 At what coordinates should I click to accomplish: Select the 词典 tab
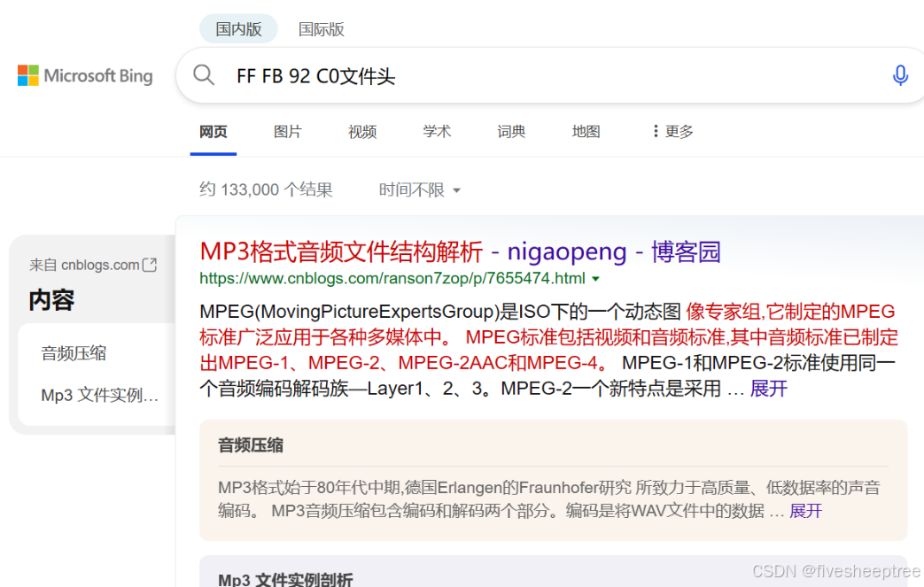click(511, 132)
